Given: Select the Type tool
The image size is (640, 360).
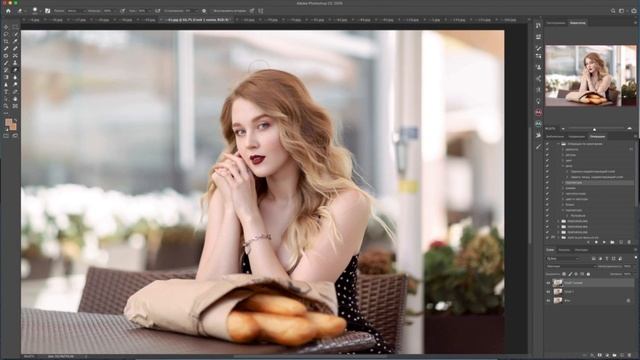Looking at the screenshot, I should pos(6,91).
